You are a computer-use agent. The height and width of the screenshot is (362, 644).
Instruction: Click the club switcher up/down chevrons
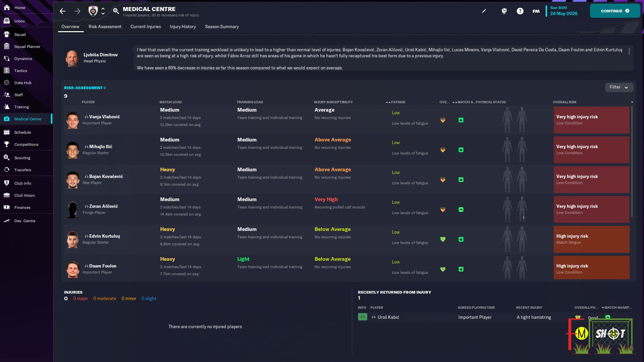pyautogui.click(x=103, y=11)
